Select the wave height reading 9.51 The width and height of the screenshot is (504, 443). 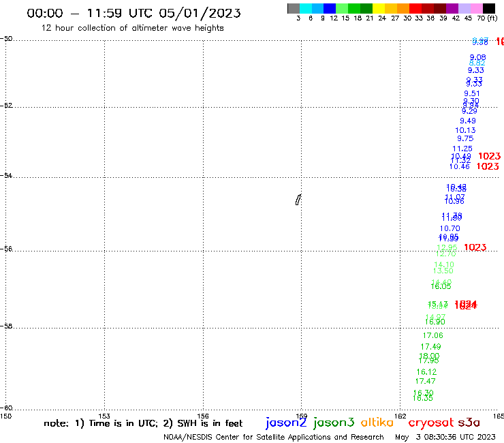click(471, 93)
